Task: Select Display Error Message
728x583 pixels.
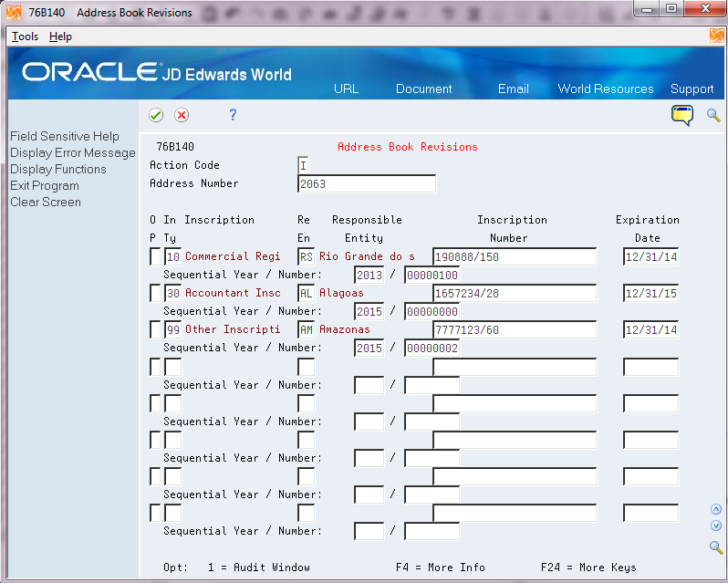Action: (x=73, y=152)
